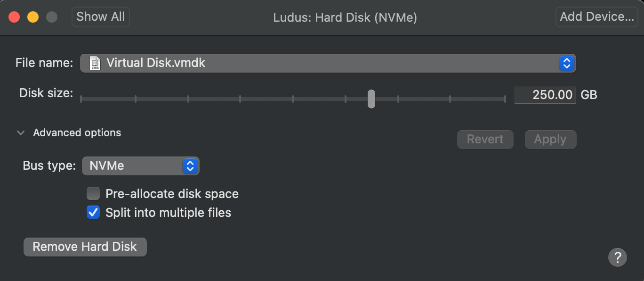The width and height of the screenshot is (644, 281).
Task: Click the Apply button
Action: click(x=550, y=140)
